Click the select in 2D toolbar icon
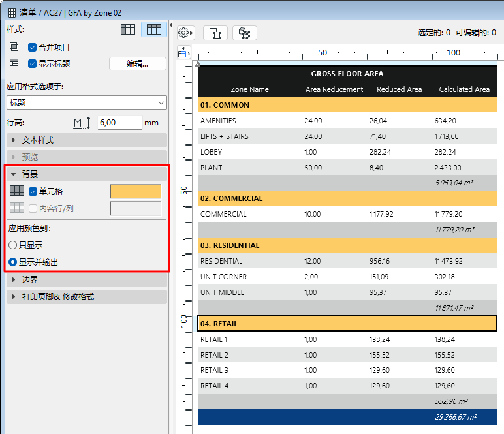This screenshot has height=434, width=504. pos(215,33)
